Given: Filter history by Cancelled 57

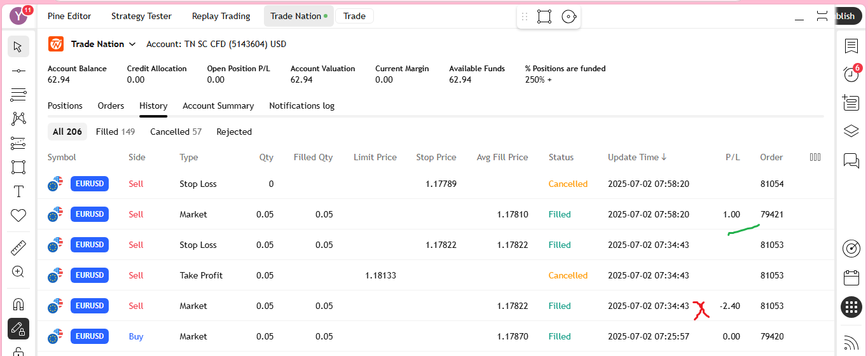Looking at the screenshot, I should point(176,132).
